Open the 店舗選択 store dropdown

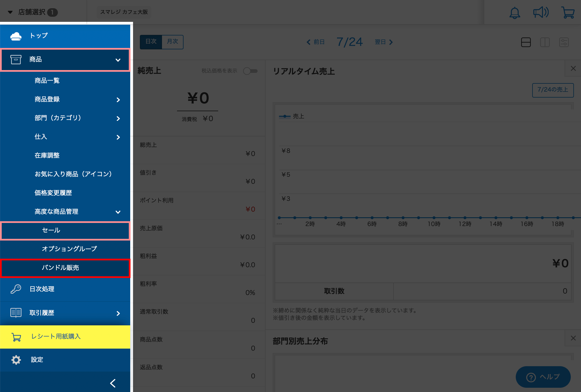[x=32, y=12]
